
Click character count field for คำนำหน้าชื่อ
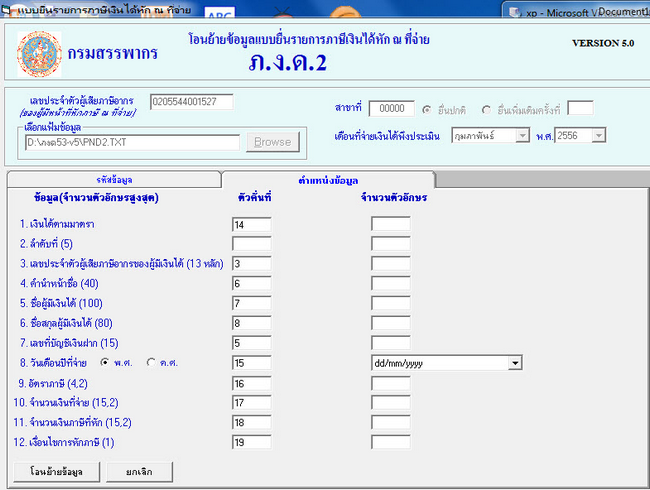click(x=391, y=283)
